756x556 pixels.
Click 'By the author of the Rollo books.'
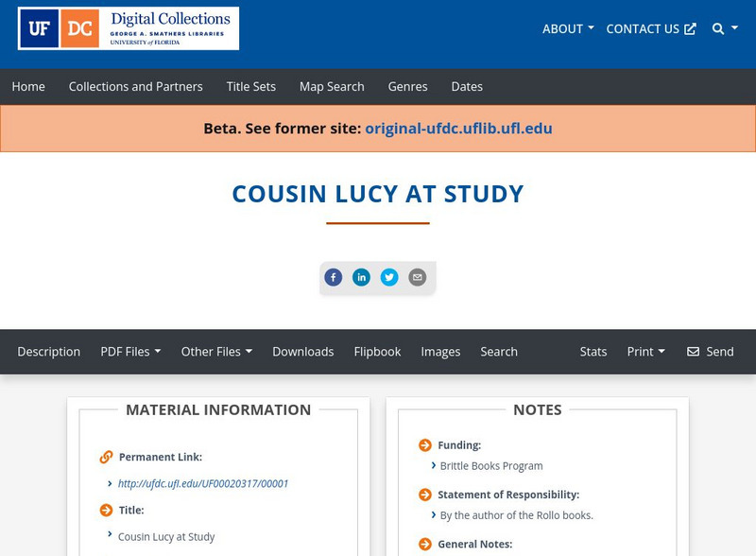[x=516, y=515]
